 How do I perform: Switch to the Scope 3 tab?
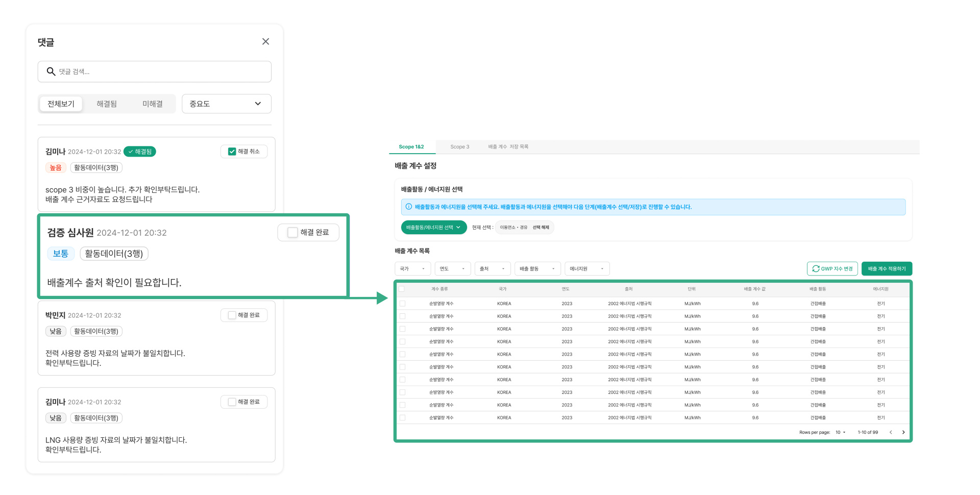pos(459,146)
